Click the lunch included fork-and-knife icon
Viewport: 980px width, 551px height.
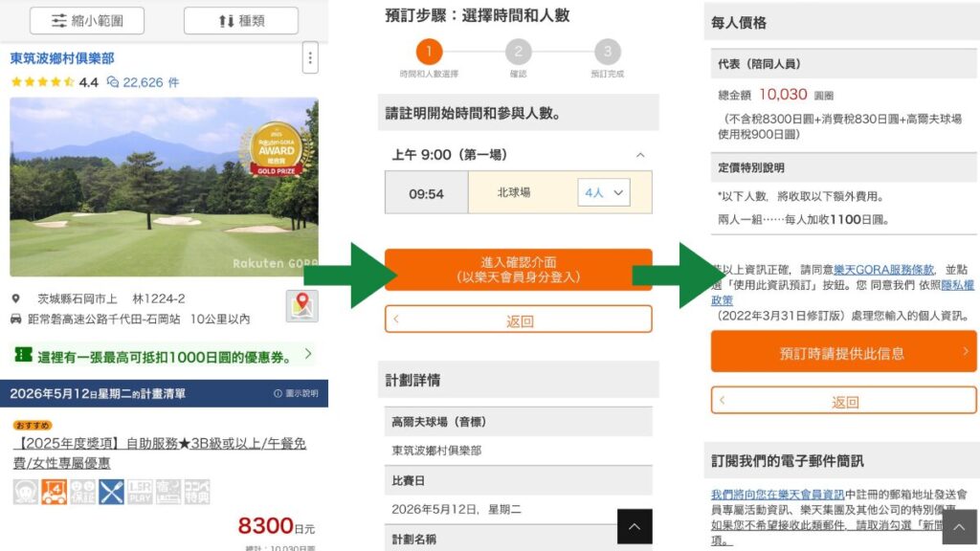coord(112,492)
